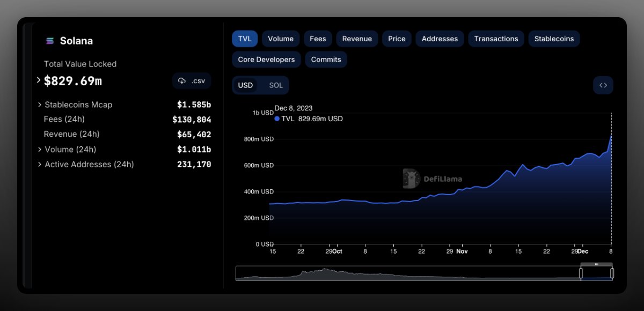Toggle chart denomination to SOL
Image resolution: width=644 pixels, height=311 pixels.
[276, 85]
